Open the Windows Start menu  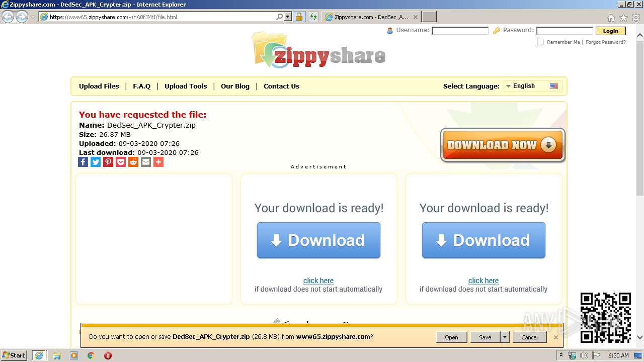pyautogui.click(x=14, y=355)
